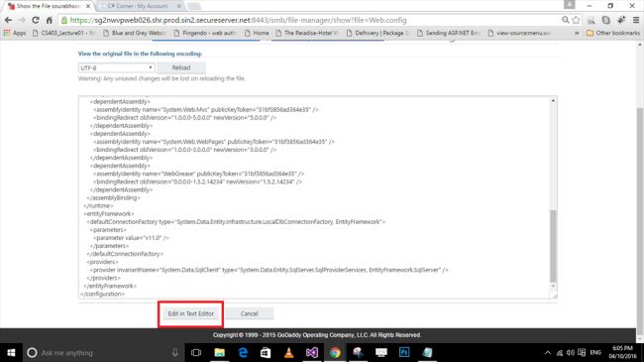Click the Reload button beside encoding
Viewport: 644px width, 362px height.
click(x=181, y=67)
